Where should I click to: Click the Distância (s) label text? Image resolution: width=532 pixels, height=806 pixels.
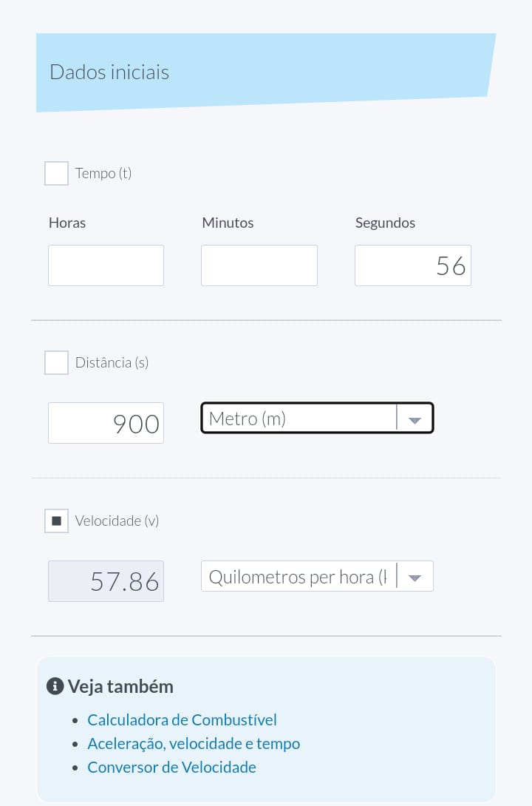112,363
